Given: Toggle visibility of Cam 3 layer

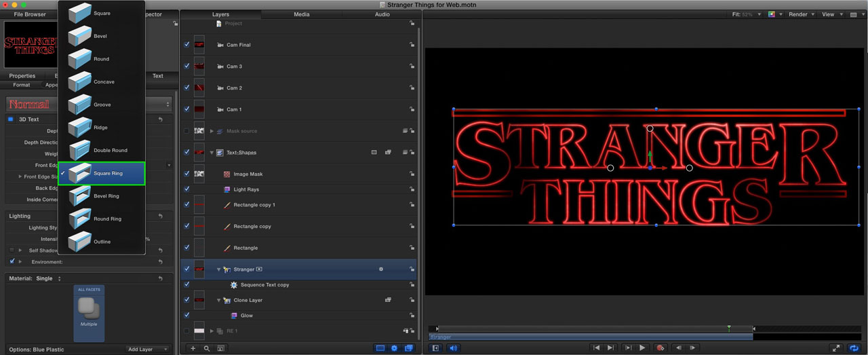Looking at the screenshot, I should (x=186, y=67).
